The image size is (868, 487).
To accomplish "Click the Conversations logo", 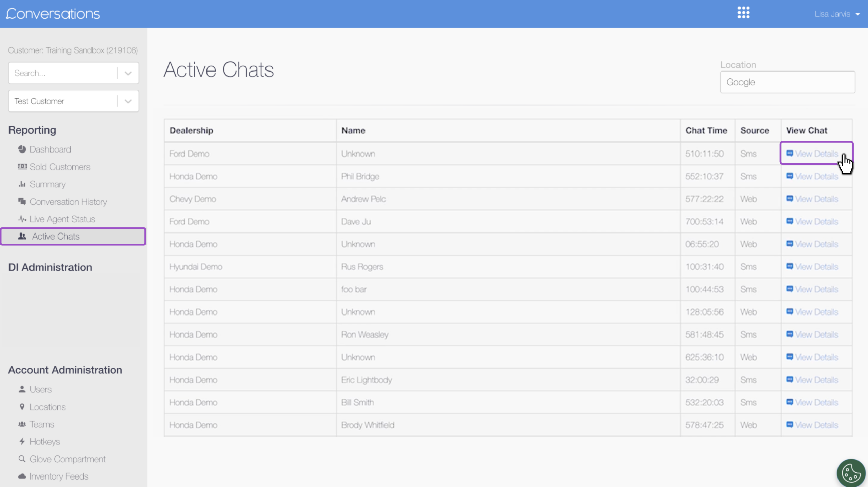I will click(x=53, y=14).
